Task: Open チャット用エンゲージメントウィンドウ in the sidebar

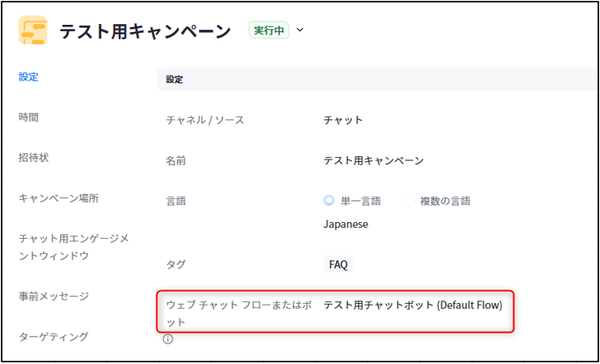Action: pos(73,247)
